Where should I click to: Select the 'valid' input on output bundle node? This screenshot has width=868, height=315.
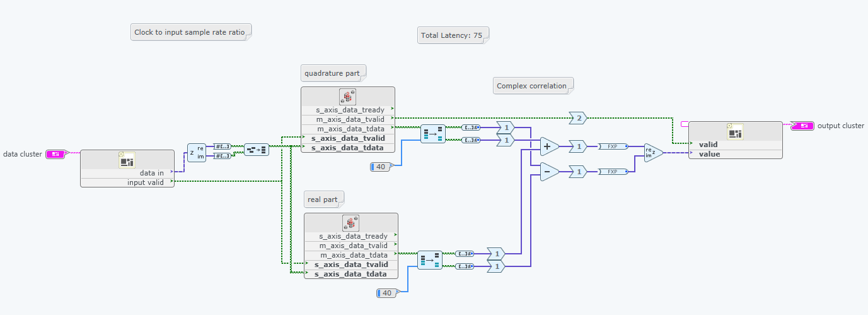point(708,145)
